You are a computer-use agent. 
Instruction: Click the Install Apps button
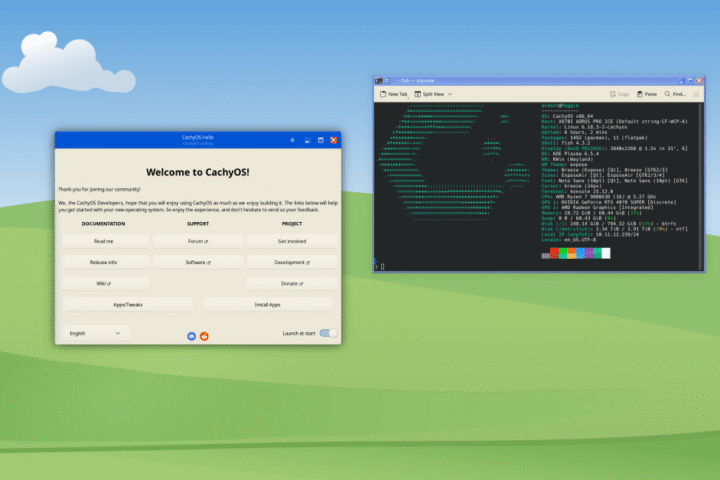268,305
